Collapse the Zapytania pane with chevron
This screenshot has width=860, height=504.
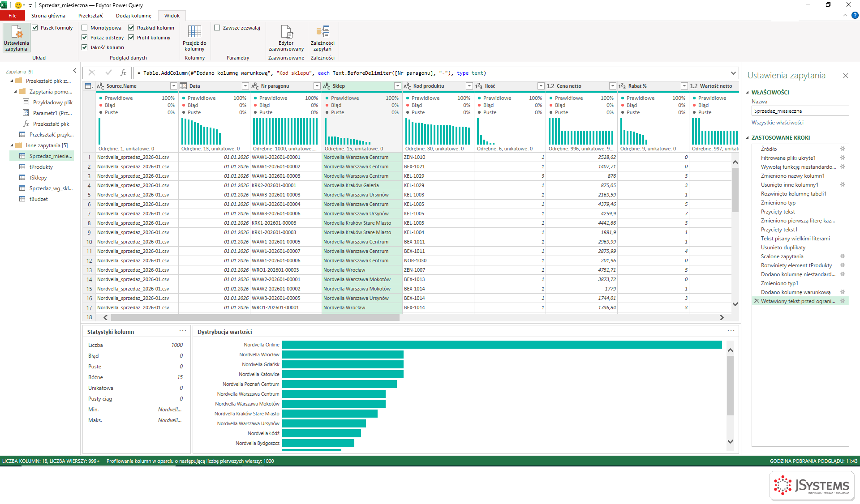tap(74, 71)
